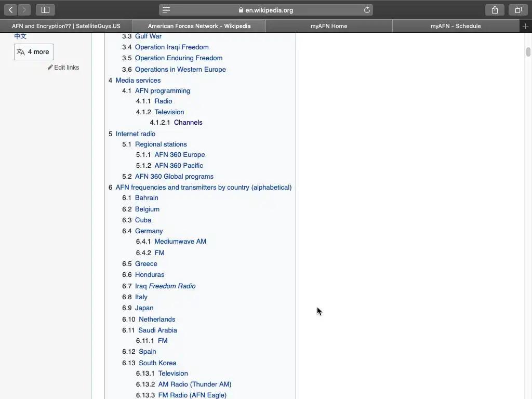
Task: Jump to Bahrain entry
Action: (x=147, y=198)
